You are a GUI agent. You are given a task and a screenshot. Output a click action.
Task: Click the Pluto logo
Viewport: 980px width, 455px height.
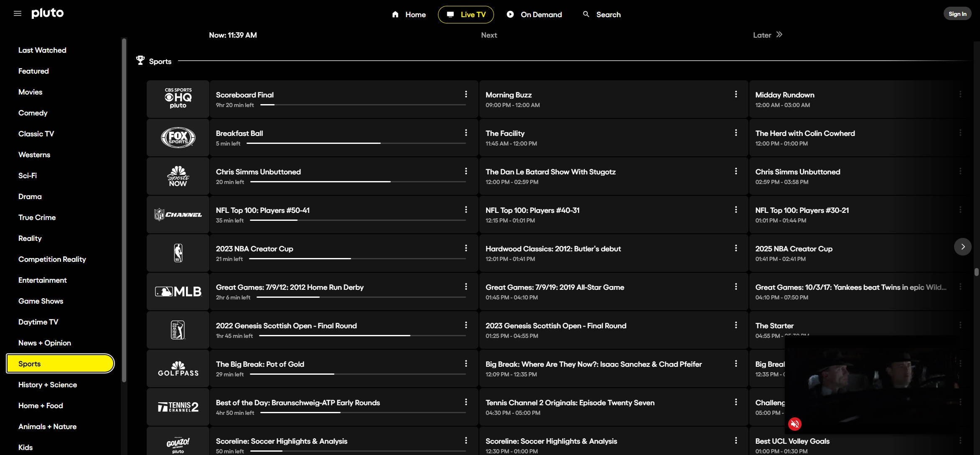[x=48, y=13]
